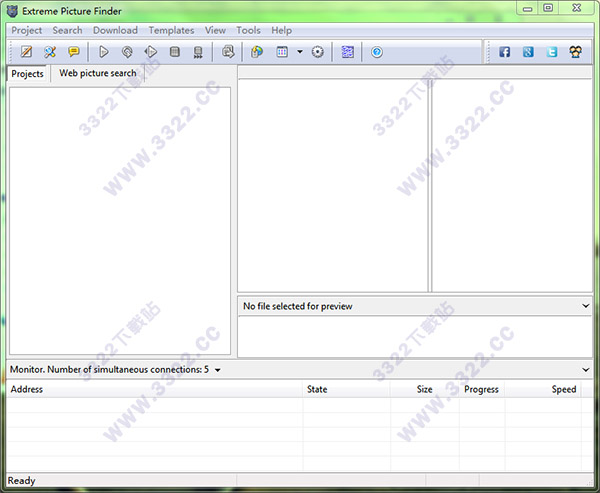Click the Ready status bar text

(21, 481)
